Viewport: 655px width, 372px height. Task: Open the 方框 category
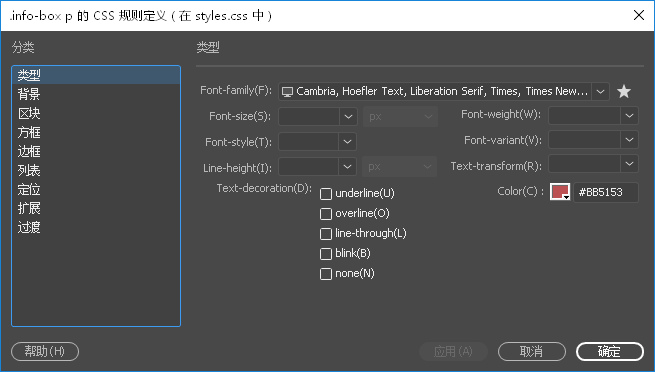point(96,132)
